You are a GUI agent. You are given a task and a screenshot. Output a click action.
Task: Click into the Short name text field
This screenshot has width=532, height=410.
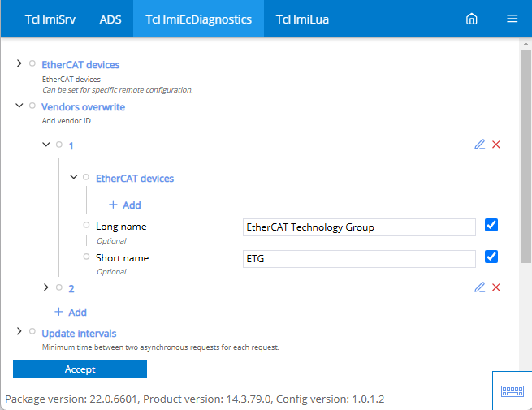click(x=359, y=259)
